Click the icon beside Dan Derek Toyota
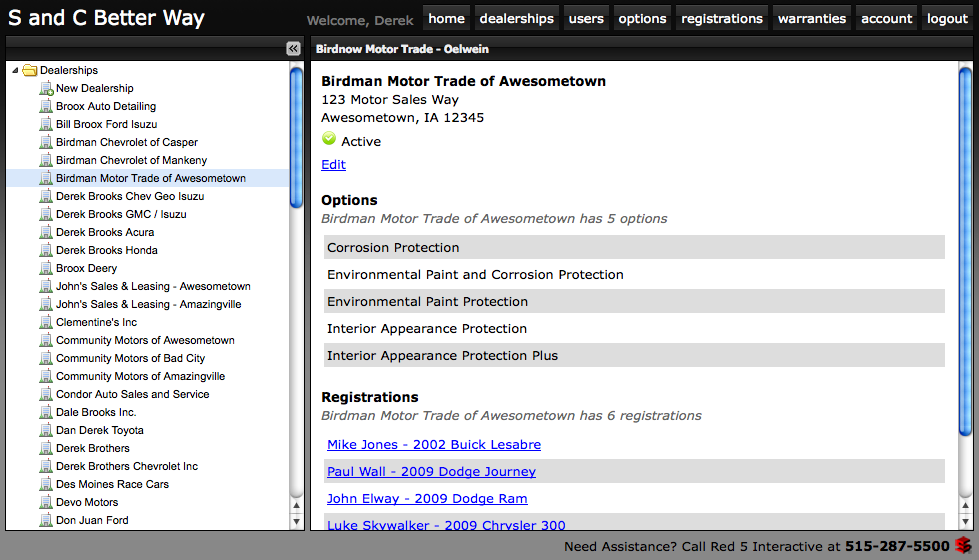979x560 pixels. tap(45, 431)
